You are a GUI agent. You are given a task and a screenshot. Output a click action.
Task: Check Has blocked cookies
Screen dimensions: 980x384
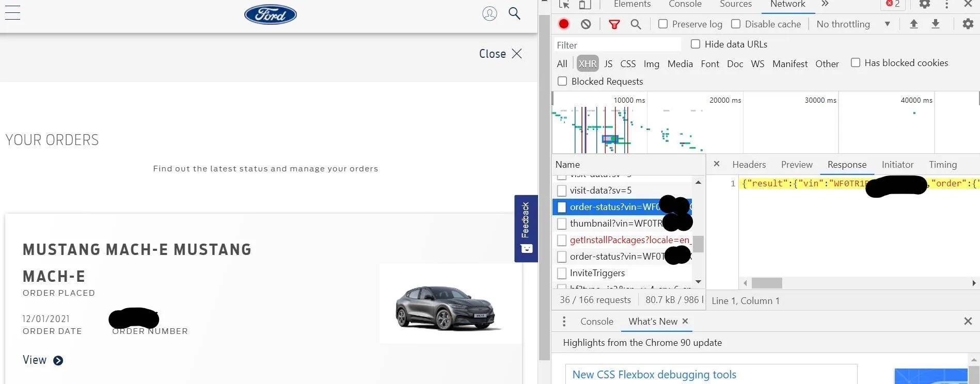(x=856, y=62)
